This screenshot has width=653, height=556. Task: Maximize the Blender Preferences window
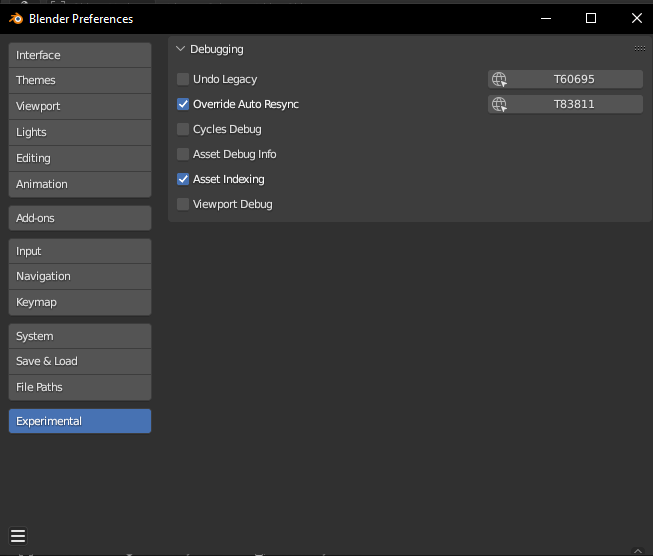click(590, 18)
